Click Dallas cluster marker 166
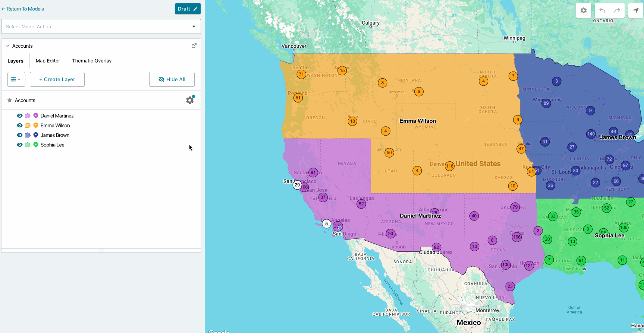644x333 pixels. [517, 237]
